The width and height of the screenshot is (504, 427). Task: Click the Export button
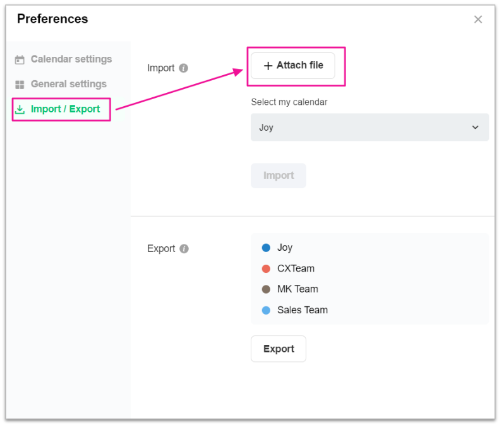tap(279, 349)
